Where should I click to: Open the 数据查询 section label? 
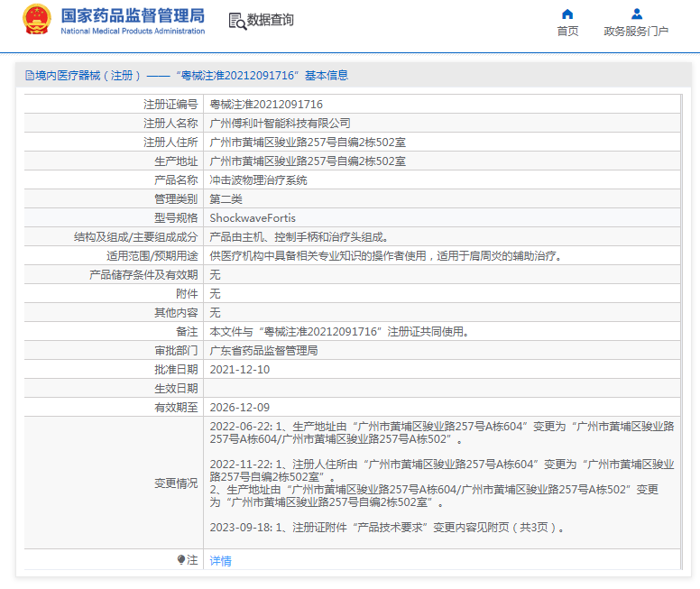pos(271,20)
